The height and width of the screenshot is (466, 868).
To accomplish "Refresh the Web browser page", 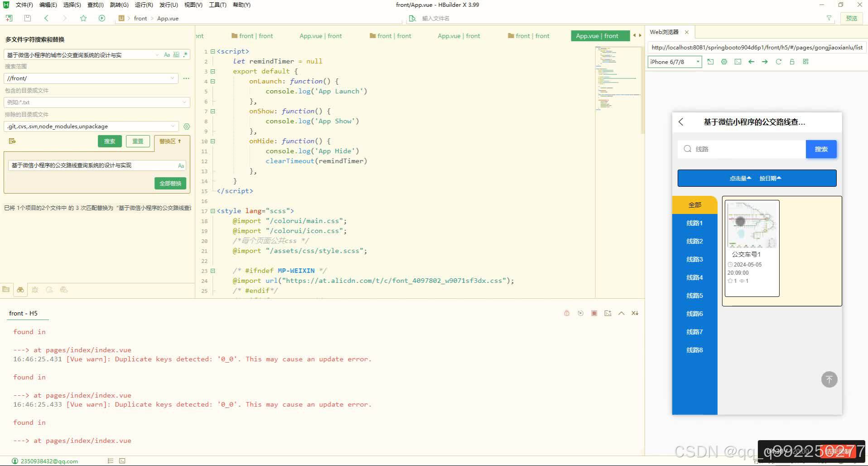I will pyautogui.click(x=778, y=62).
